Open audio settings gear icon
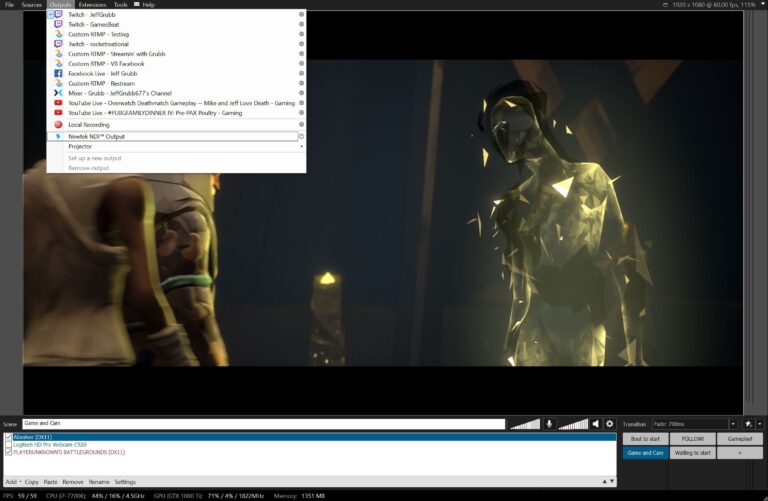This screenshot has height=501, width=768. pyautogui.click(x=610, y=424)
